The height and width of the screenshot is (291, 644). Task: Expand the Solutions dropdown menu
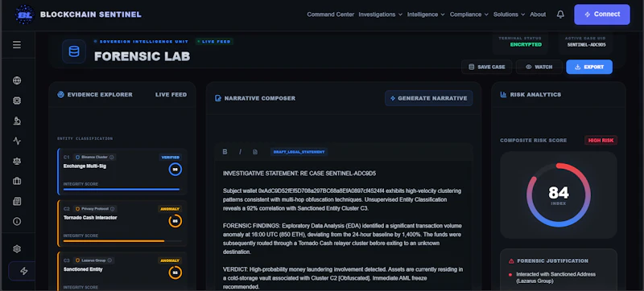(x=510, y=14)
